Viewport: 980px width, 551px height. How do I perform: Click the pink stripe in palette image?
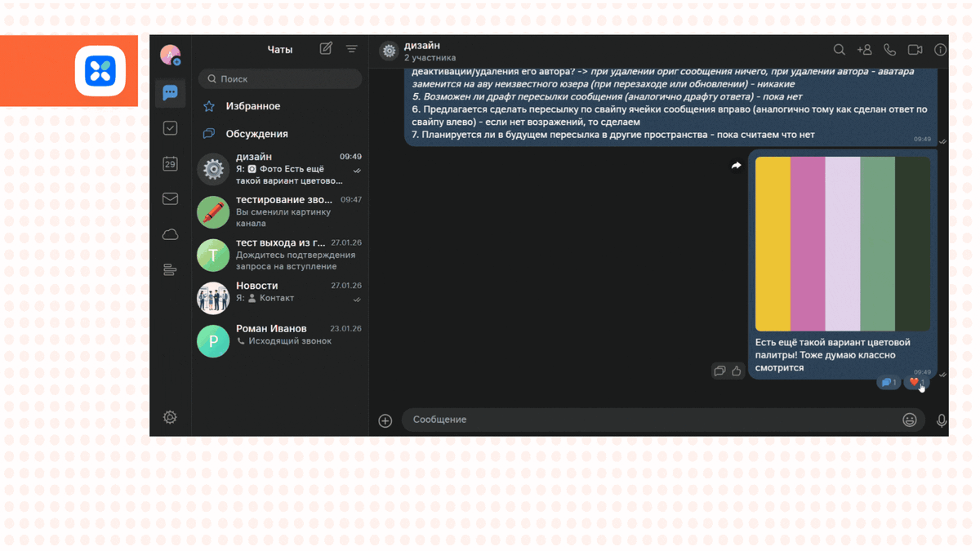coord(808,244)
